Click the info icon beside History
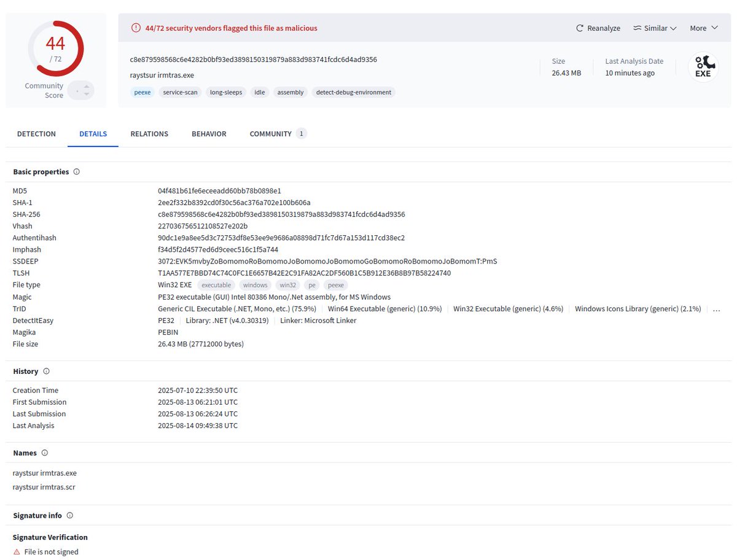The image size is (737, 560). point(46,371)
